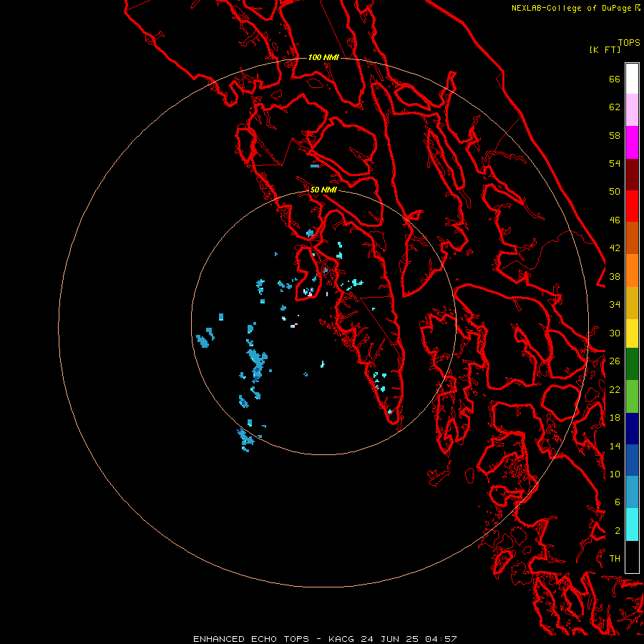
Task: Click the white 66 kft color swatch
Action: pyautogui.click(x=632, y=79)
